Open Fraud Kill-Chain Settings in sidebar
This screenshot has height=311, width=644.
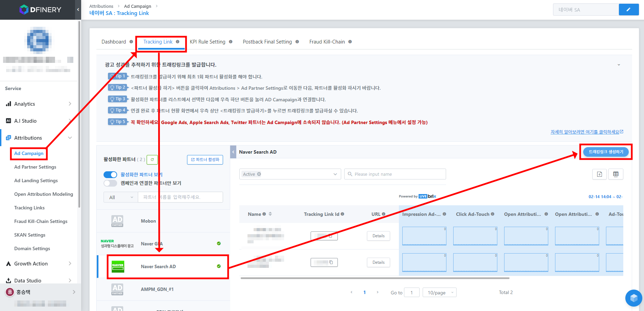[x=41, y=221]
